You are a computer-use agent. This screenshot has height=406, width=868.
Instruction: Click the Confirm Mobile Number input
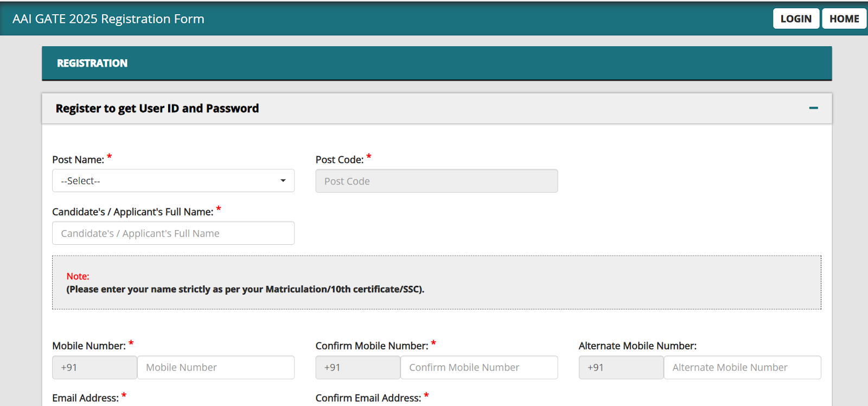click(x=479, y=367)
